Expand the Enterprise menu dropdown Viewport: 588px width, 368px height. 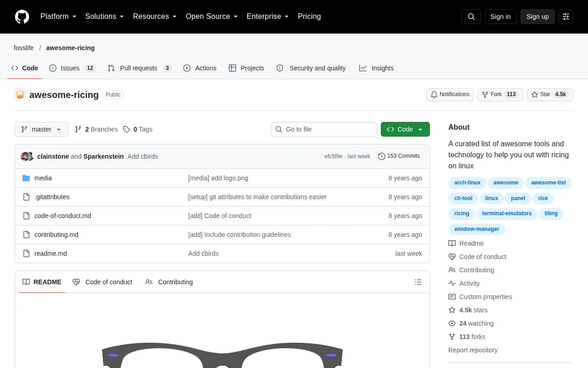[x=268, y=17]
